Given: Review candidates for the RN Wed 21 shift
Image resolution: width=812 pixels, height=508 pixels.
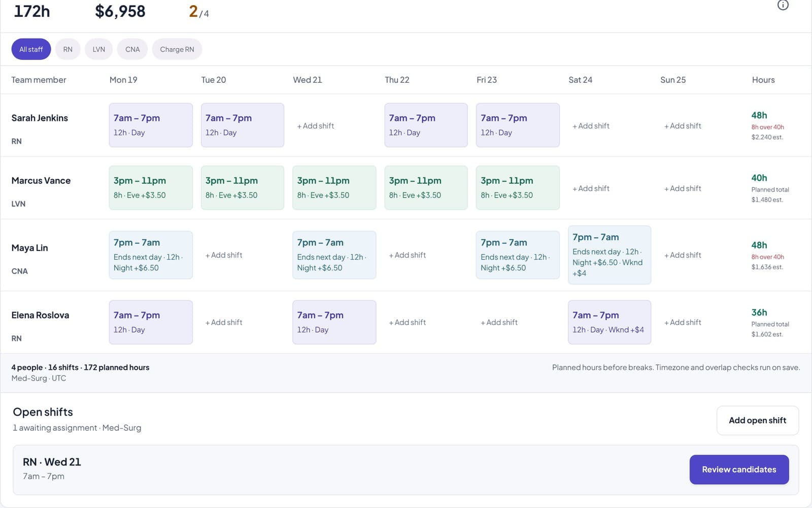Looking at the screenshot, I should point(739,469).
